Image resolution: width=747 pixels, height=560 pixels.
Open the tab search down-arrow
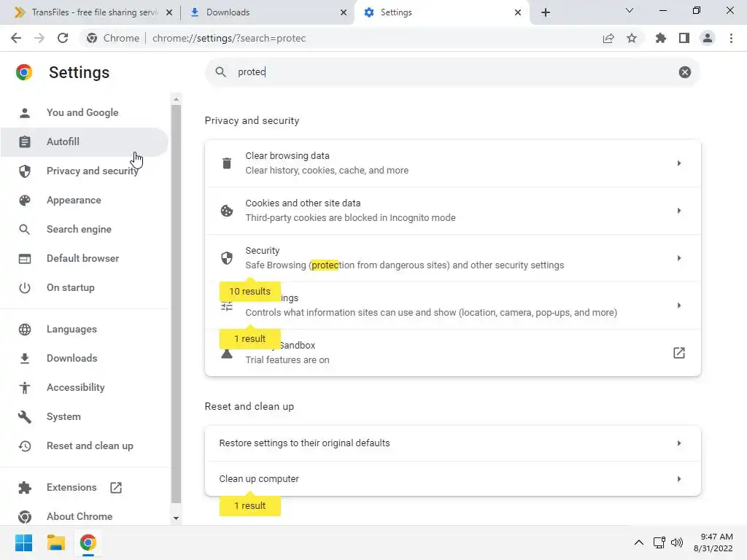coord(630,10)
